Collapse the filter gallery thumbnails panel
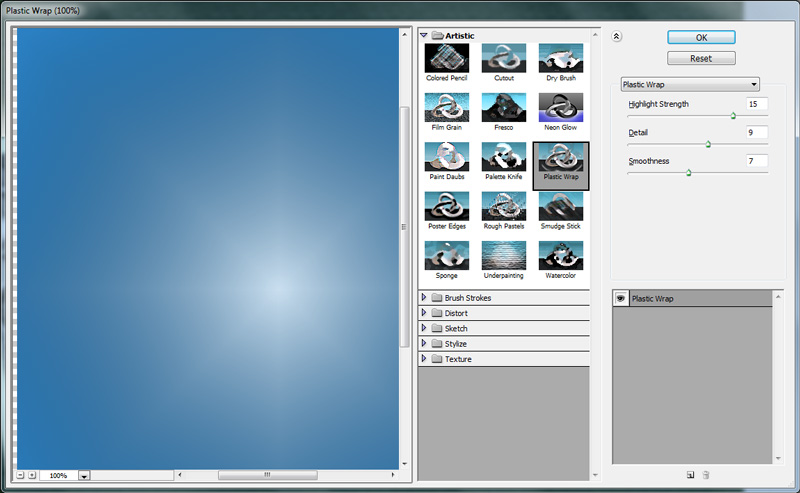The height and width of the screenshot is (493, 800). (617, 36)
